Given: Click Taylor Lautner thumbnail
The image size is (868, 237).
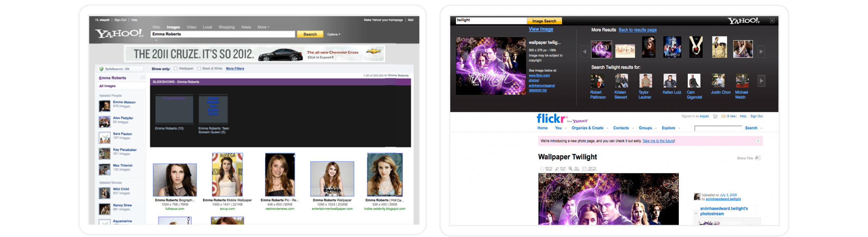Looking at the screenshot, I should tap(646, 81).
